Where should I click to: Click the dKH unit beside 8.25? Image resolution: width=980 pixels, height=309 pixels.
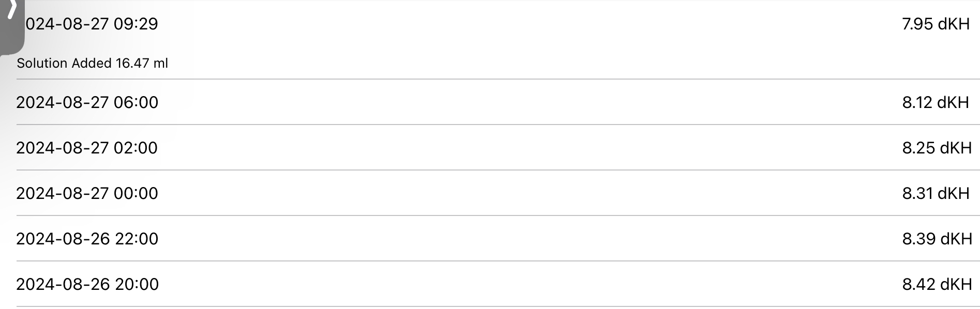pyautogui.click(x=955, y=148)
